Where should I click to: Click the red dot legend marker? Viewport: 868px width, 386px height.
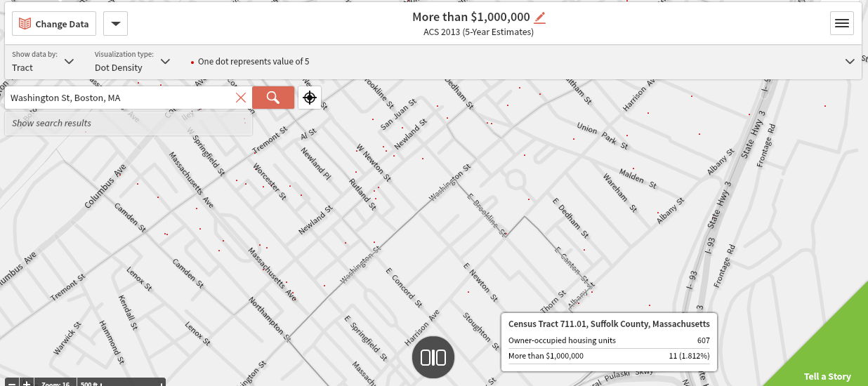pyautogui.click(x=192, y=62)
